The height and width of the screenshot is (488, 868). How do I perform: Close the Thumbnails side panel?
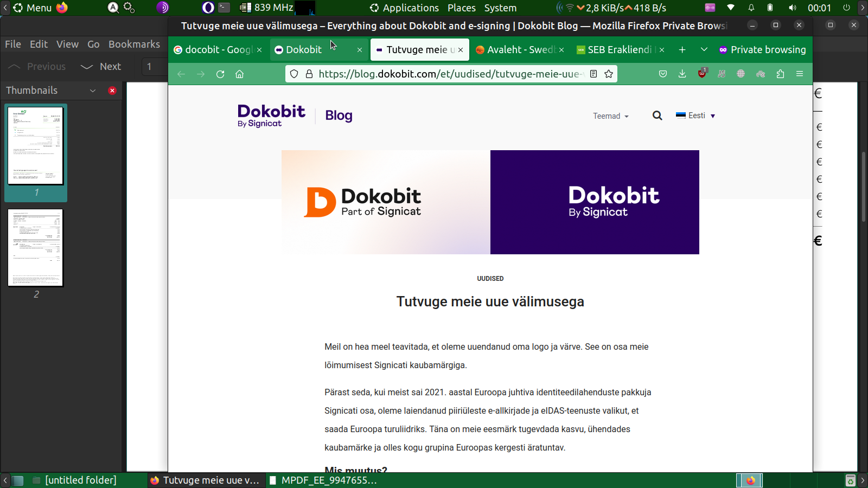coord(112,91)
